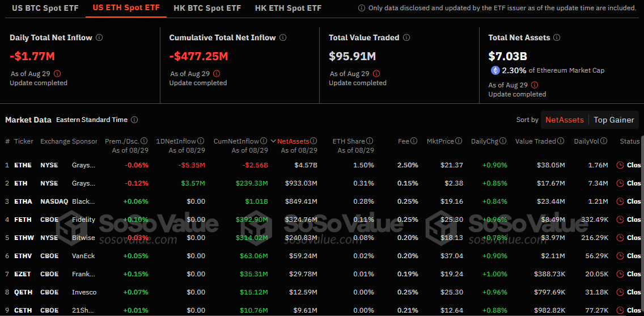This screenshot has height=316, width=644.
Task: Open info icon beside Total Net Assets
Action: pos(557,37)
